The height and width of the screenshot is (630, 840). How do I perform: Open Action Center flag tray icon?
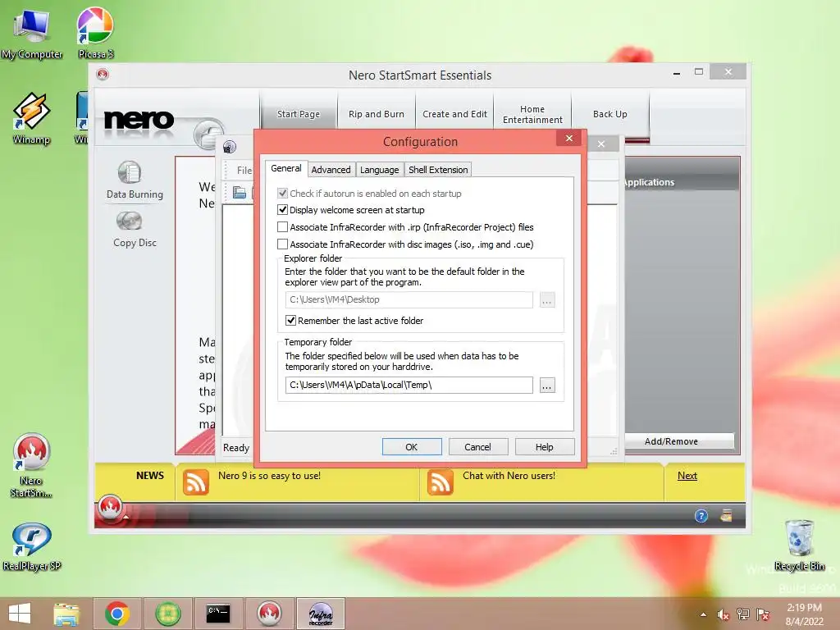coord(763,614)
